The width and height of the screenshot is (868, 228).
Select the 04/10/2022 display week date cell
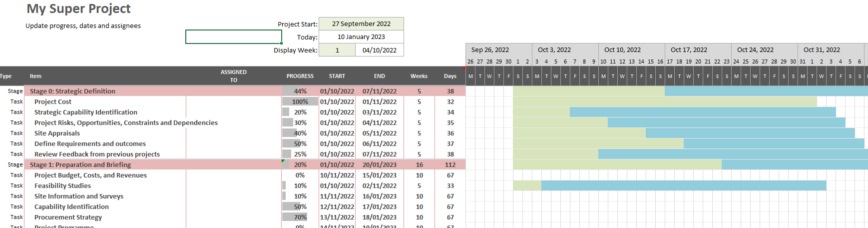coord(380,50)
